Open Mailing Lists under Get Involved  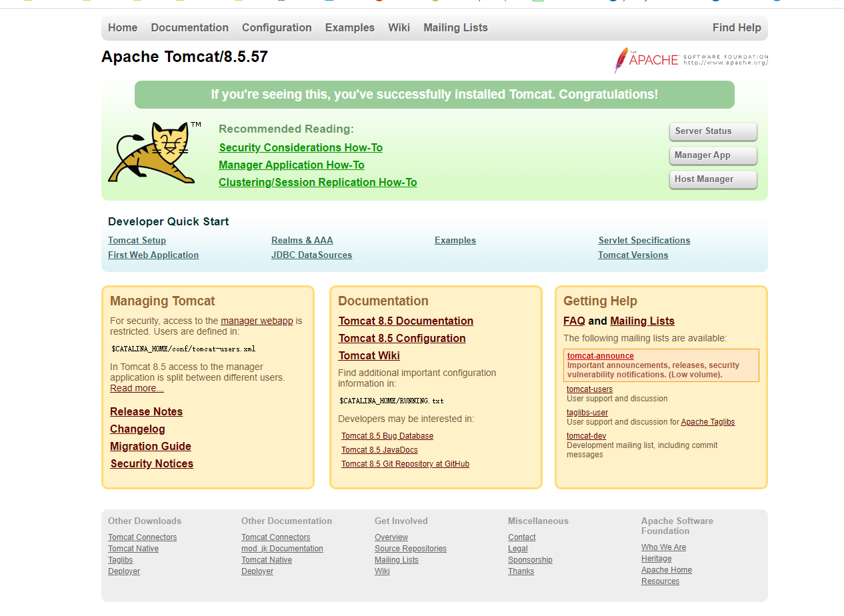click(x=397, y=560)
